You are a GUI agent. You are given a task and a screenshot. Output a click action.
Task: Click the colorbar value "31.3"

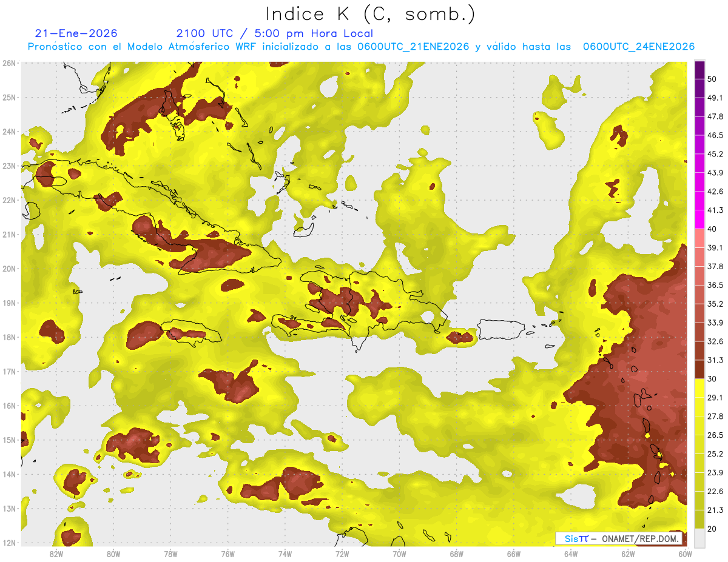click(x=715, y=360)
